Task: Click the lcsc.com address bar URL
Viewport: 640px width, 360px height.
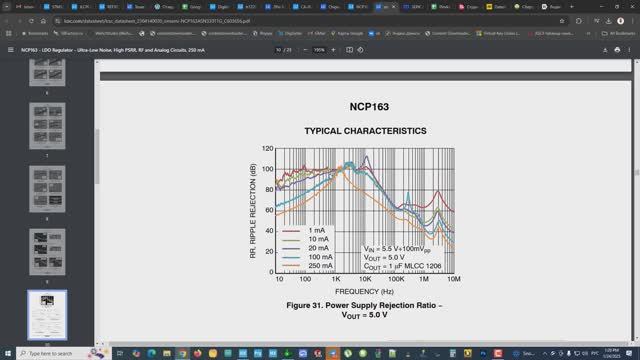Action: (x=157, y=21)
